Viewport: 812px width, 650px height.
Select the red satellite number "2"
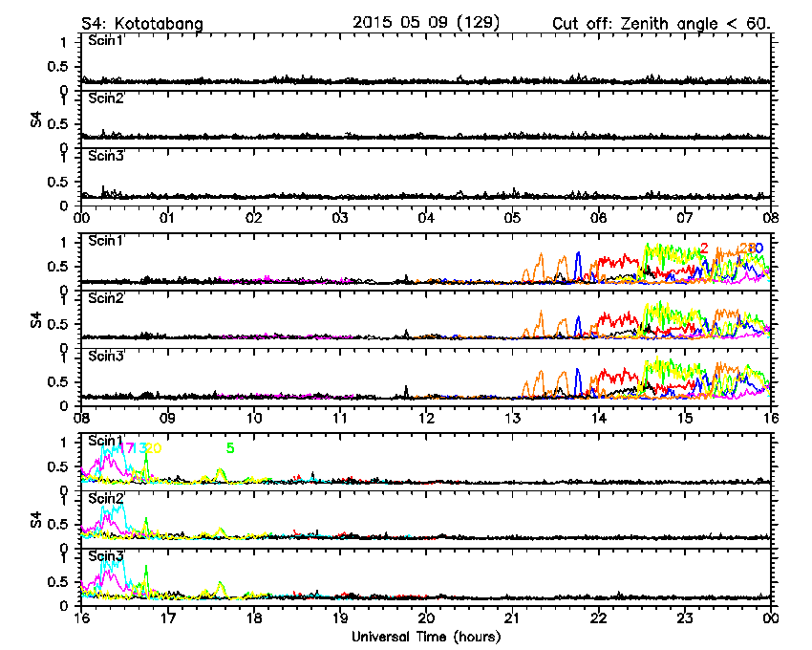pos(704,249)
